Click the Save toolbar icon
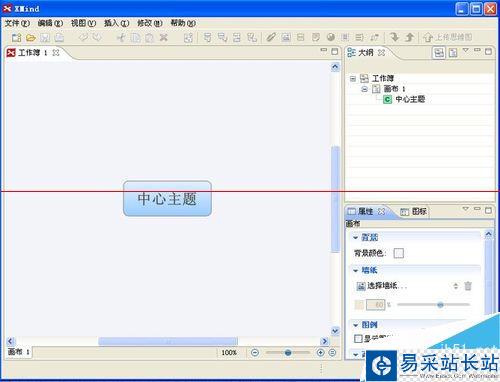This screenshot has width=500, height=382. [45, 37]
